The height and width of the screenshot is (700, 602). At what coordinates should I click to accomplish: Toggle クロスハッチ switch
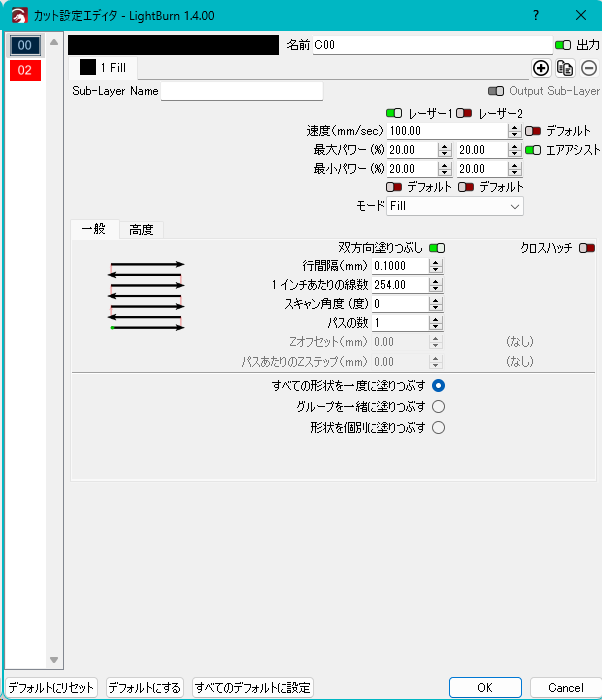587,248
